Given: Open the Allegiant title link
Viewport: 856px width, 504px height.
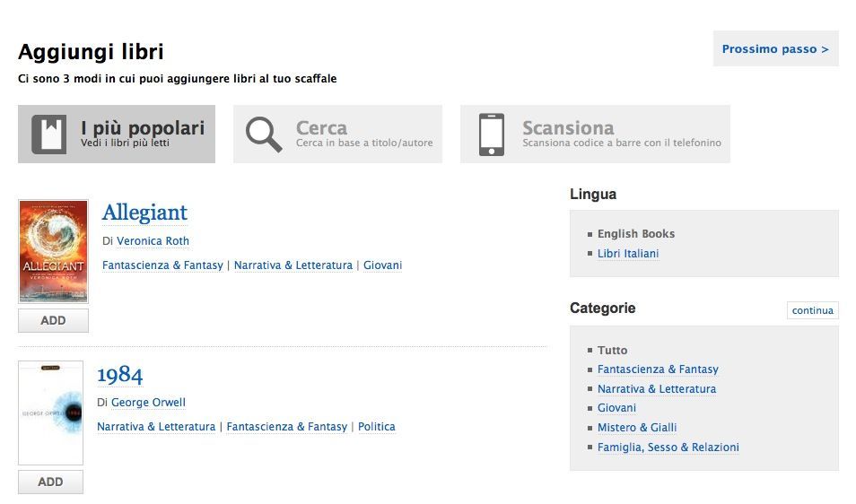Looking at the screenshot, I should (x=144, y=213).
